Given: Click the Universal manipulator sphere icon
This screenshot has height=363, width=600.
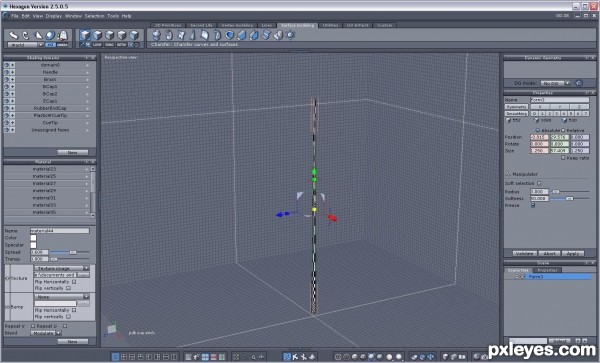Looking at the screenshot, I should click(x=50, y=35).
